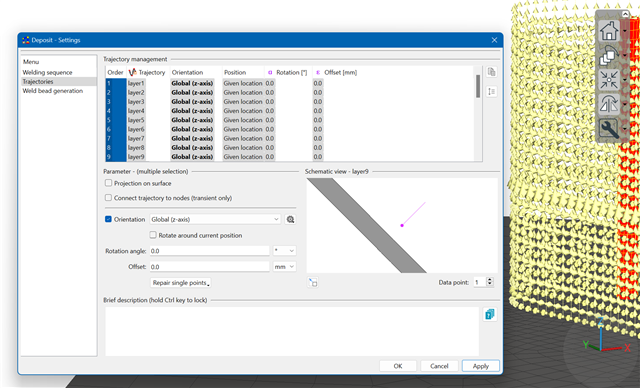
Task: Click the Rotation angle input field
Action: click(x=209, y=251)
